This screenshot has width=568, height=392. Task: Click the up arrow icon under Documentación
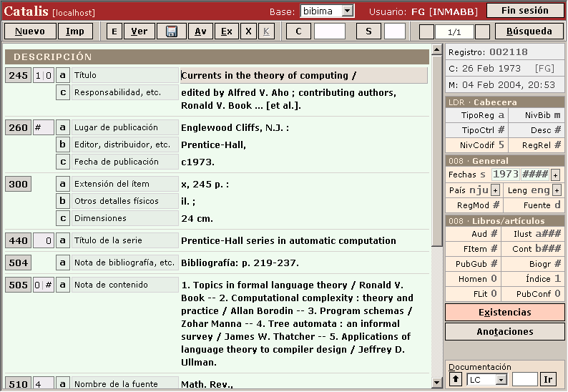pos(455,379)
